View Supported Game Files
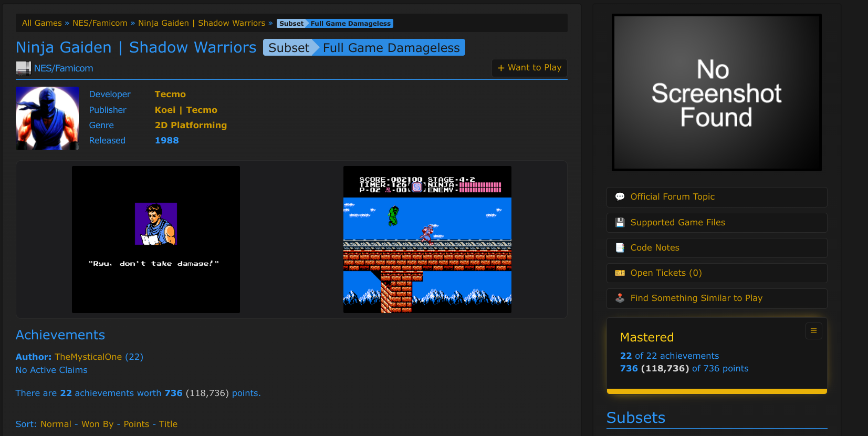The height and width of the screenshot is (436, 868). coord(717,222)
